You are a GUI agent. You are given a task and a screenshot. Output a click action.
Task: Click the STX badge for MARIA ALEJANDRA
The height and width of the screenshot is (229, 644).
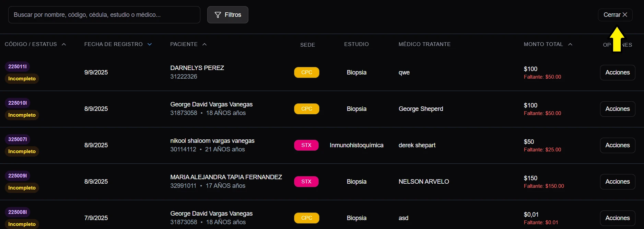click(x=306, y=182)
